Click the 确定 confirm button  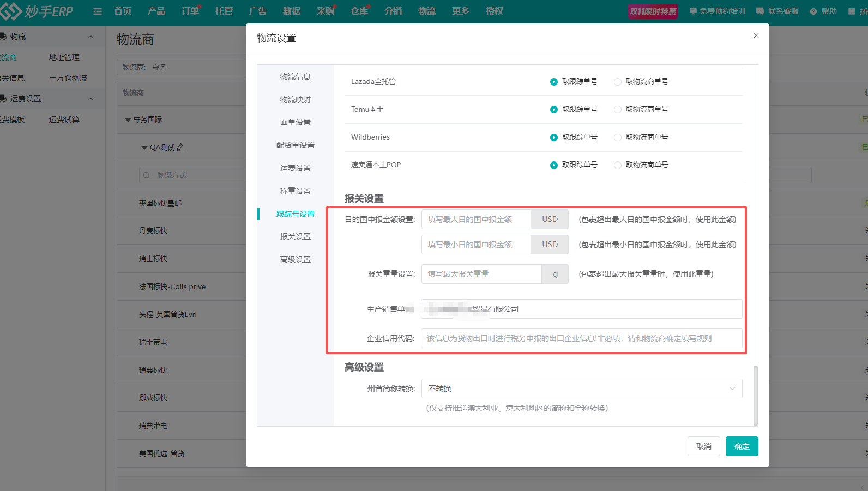(742, 446)
